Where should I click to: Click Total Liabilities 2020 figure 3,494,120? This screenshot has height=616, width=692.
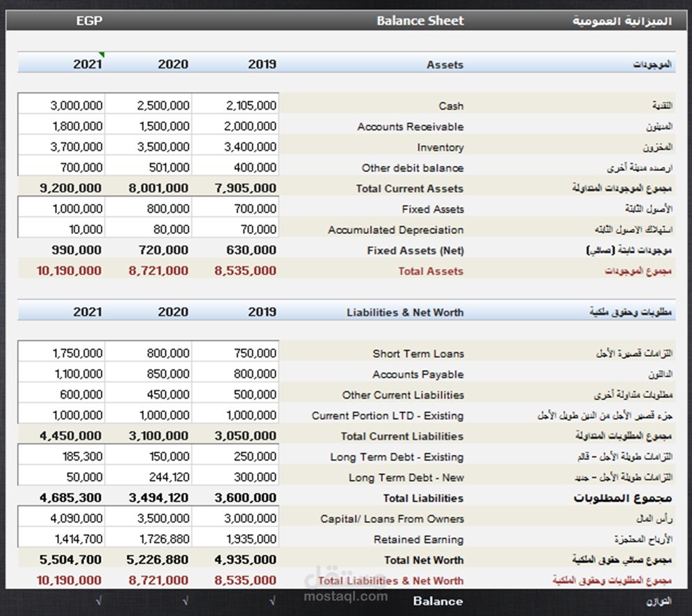click(x=158, y=498)
